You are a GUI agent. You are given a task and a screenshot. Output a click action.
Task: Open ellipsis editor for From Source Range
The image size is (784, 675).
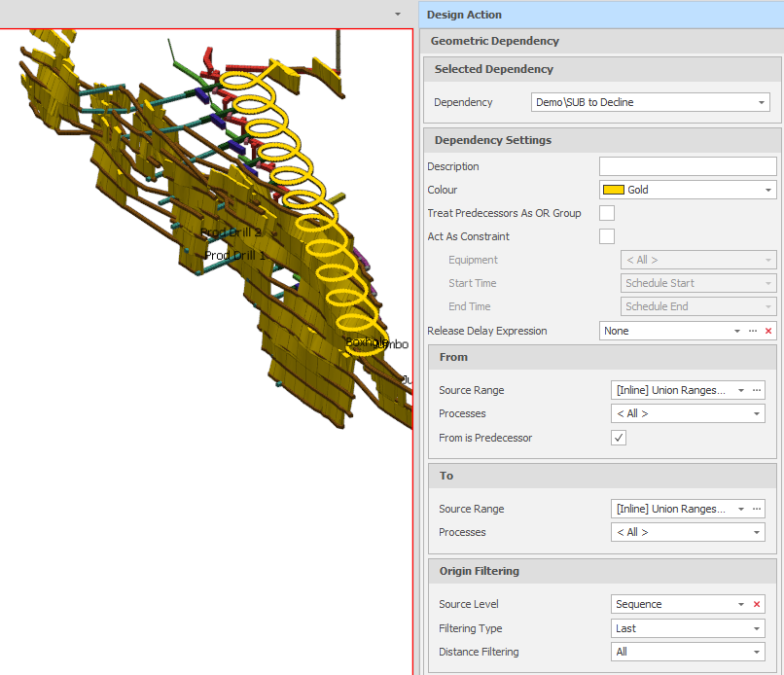[x=757, y=390]
